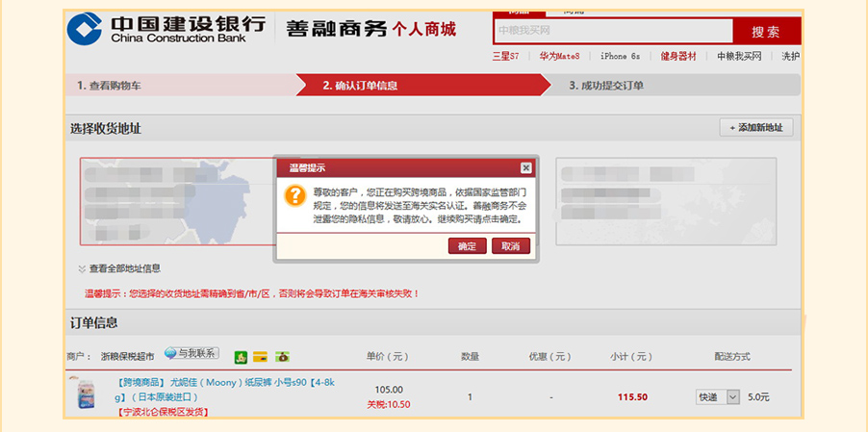
Task: Expand 查看全部地址信息
Action: point(119,268)
